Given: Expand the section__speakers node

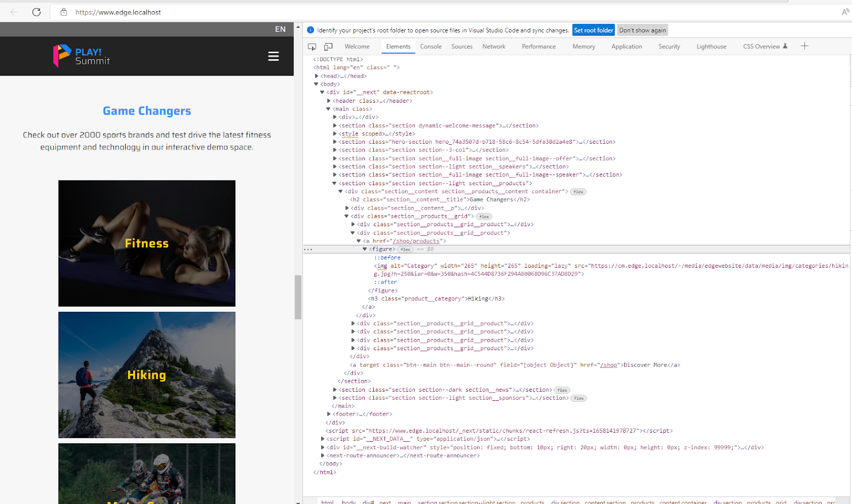Looking at the screenshot, I should coord(334,167).
